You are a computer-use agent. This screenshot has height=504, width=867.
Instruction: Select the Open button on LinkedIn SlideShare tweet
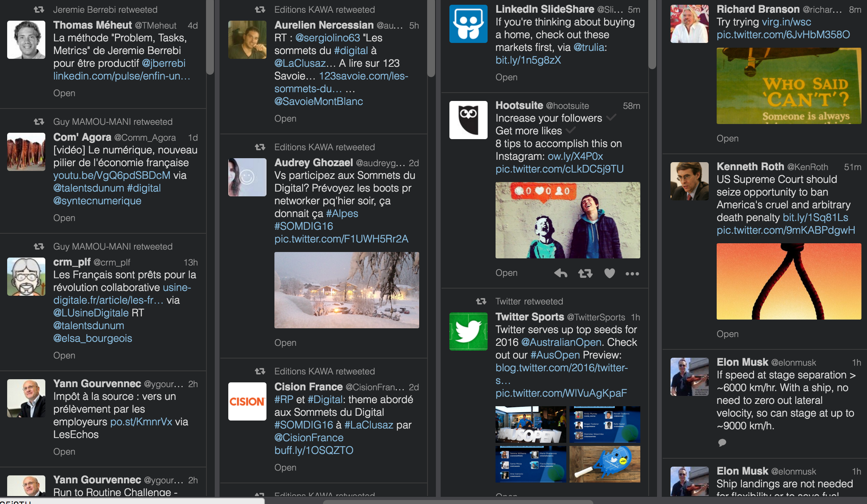(x=507, y=78)
